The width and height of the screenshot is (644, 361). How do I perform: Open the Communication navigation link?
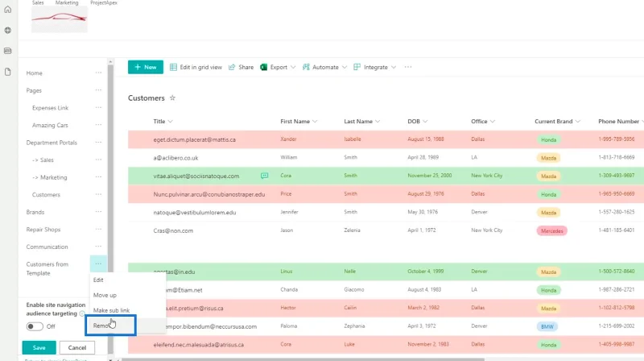coord(47,247)
